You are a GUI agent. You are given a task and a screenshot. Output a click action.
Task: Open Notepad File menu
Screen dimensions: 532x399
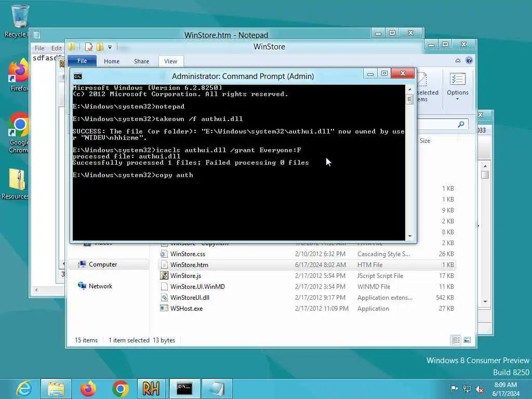(x=39, y=48)
